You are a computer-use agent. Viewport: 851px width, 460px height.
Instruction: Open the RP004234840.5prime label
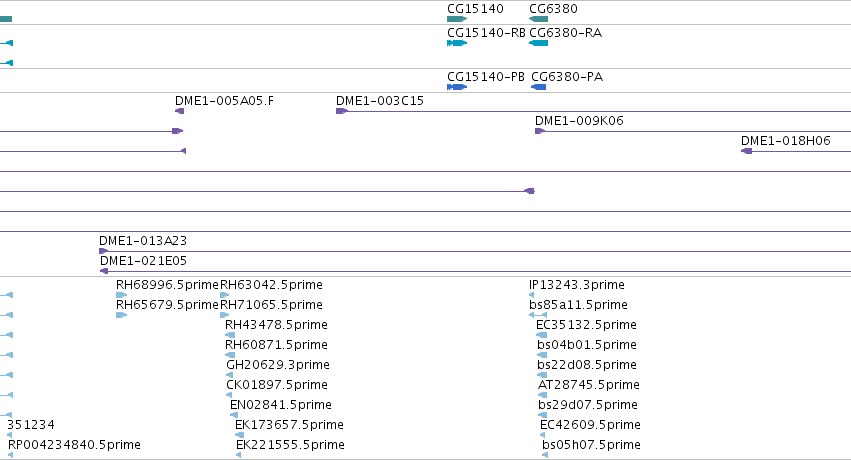74,445
